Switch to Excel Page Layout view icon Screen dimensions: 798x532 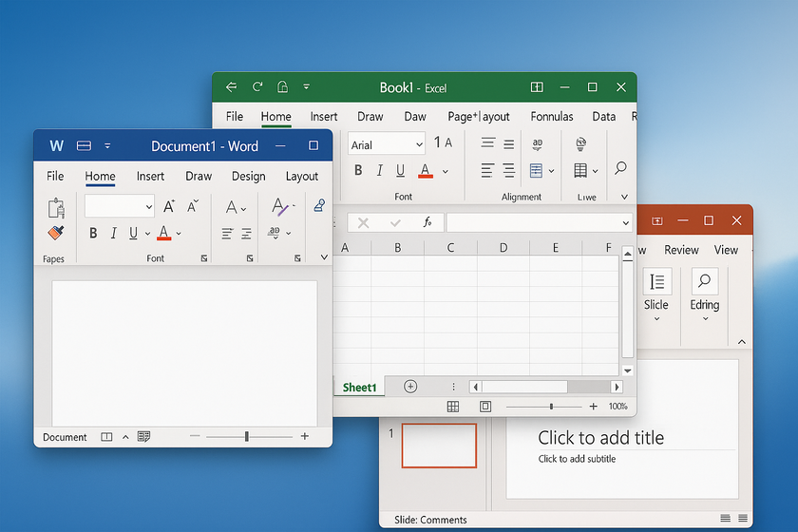485,407
